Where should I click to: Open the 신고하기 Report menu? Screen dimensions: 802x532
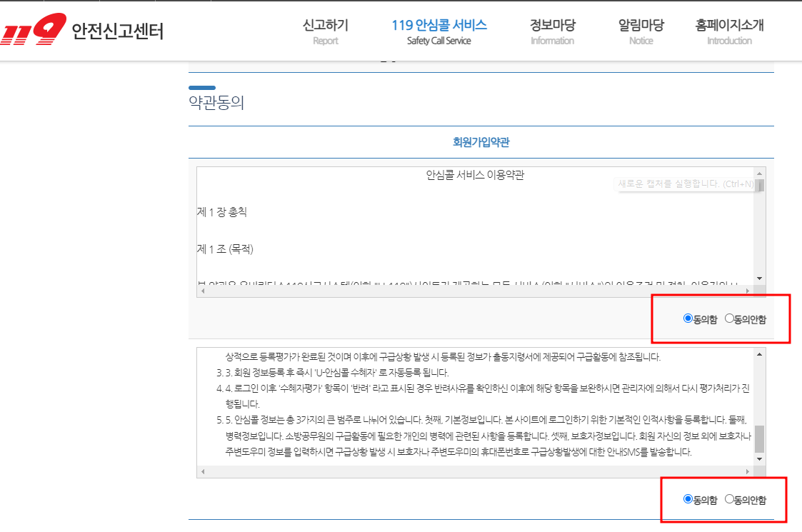pyautogui.click(x=326, y=31)
